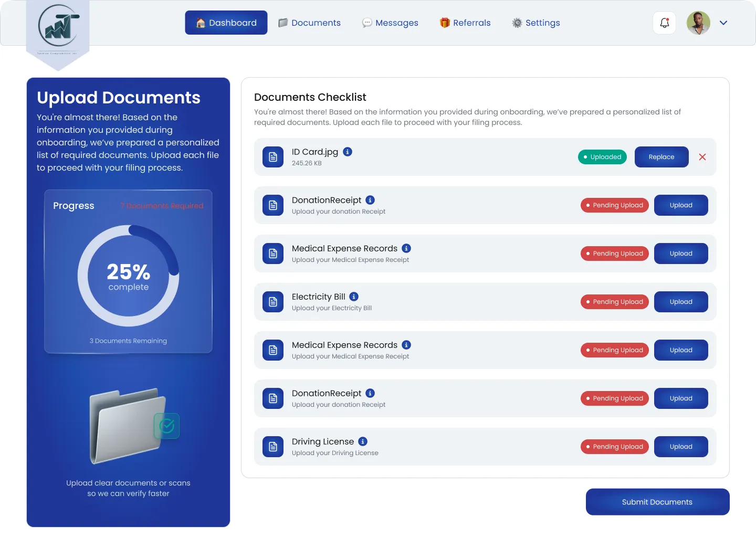The width and height of the screenshot is (756, 538).
Task: Upload the Electricity Bill document
Action: click(681, 302)
